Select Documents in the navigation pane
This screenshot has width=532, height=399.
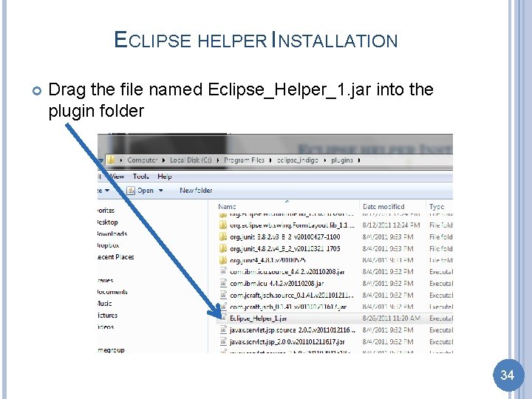pyautogui.click(x=112, y=292)
